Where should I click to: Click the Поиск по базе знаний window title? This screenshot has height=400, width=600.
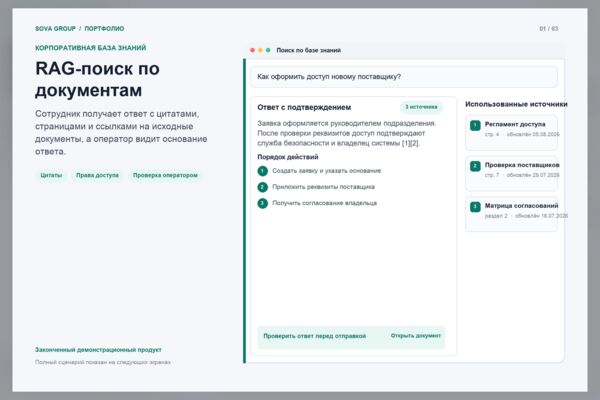[308, 50]
